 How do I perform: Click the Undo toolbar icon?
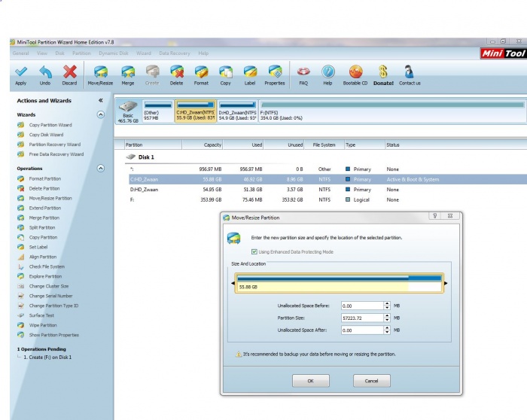tap(45, 72)
